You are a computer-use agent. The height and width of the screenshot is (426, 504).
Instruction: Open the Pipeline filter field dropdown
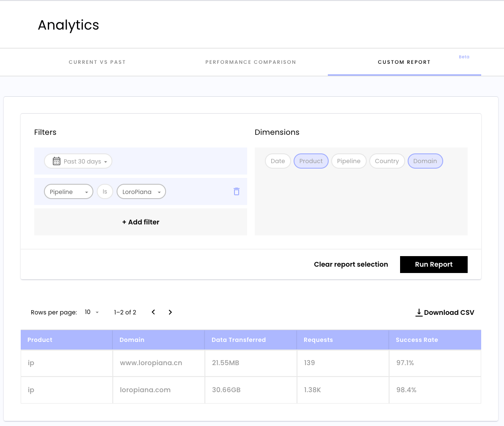pos(68,191)
